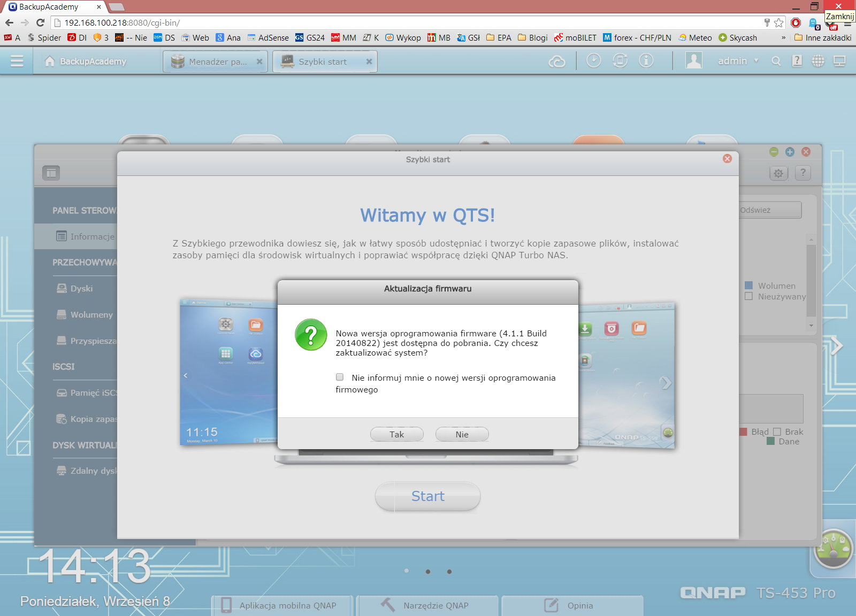The image size is (856, 616).
Task: Bookmark this page with star icon
Action: 779,22
